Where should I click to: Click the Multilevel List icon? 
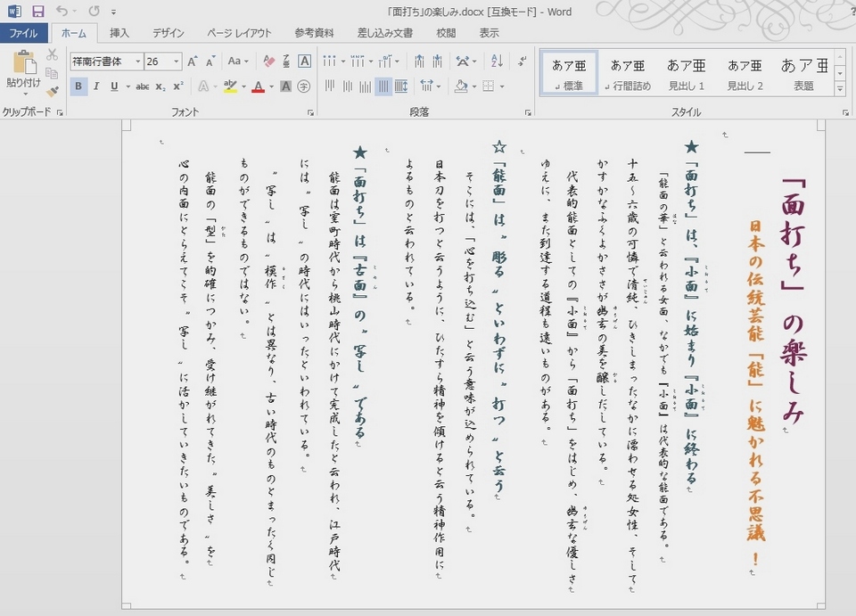(385, 62)
